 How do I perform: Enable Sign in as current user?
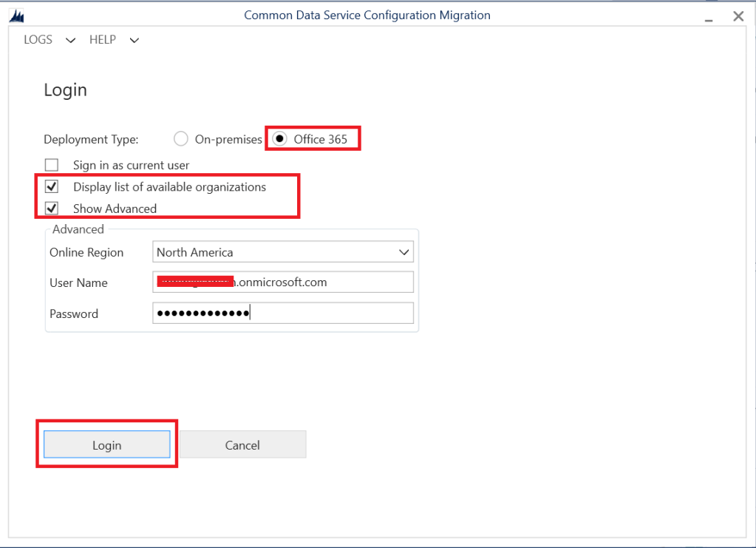(x=52, y=166)
